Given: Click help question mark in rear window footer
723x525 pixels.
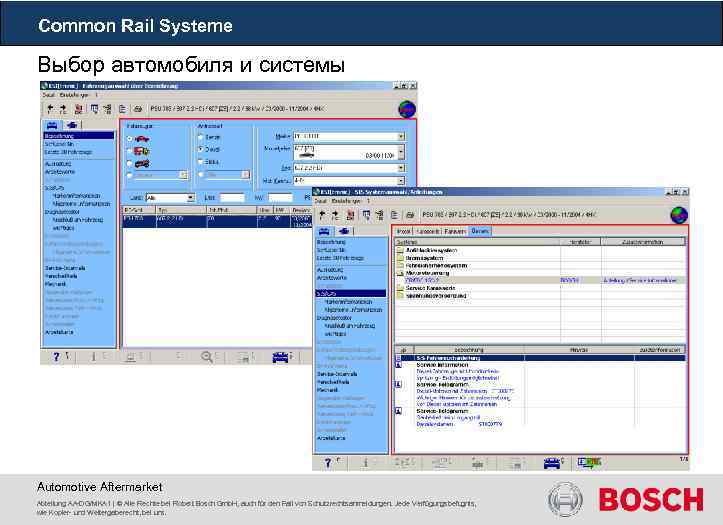Looking at the screenshot, I should click(x=56, y=357).
